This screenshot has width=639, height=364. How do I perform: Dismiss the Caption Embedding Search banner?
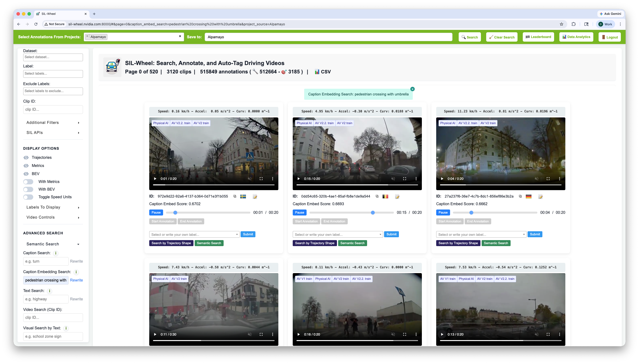pyautogui.click(x=412, y=89)
